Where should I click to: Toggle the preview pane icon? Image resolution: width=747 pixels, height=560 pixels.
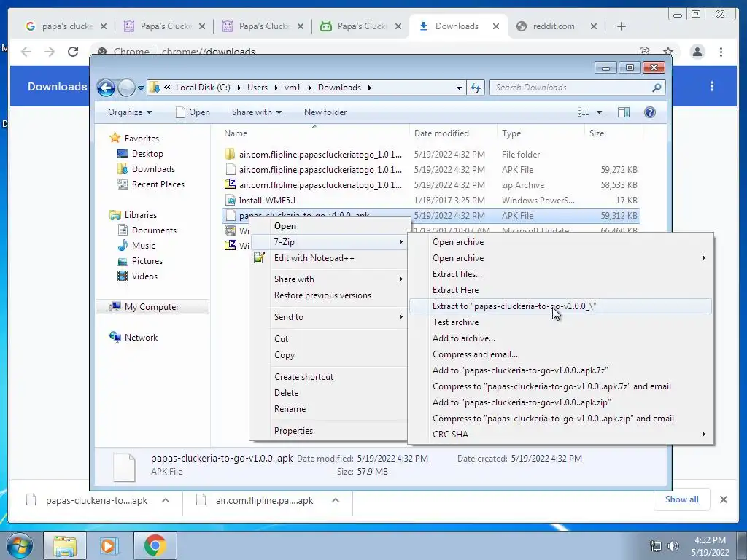(x=624, y=112)
